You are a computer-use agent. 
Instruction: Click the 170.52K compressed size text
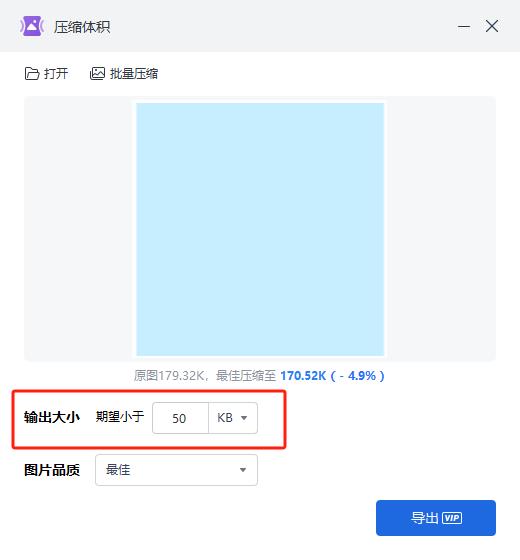303,376
